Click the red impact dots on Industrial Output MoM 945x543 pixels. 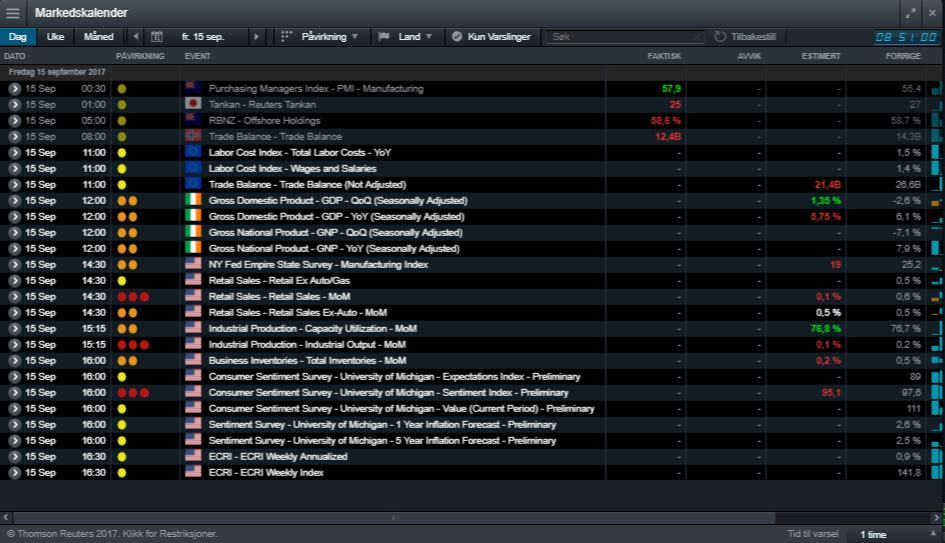tap(133, 345)
